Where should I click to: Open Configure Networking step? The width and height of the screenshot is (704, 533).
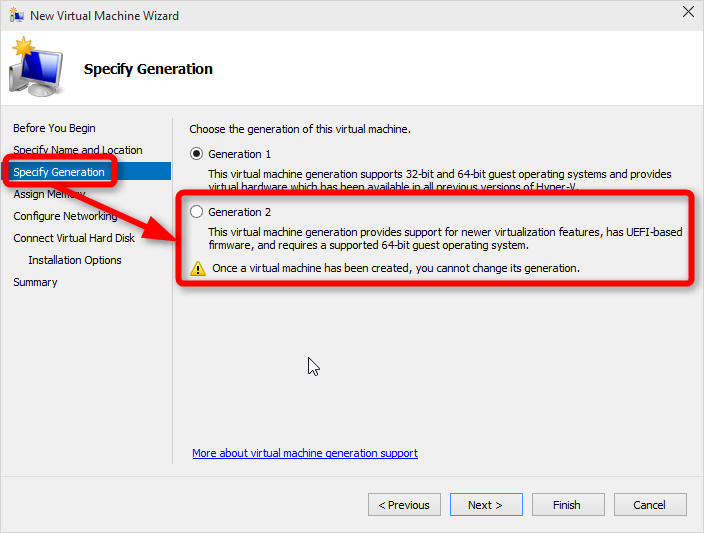[x=65, y=216]
